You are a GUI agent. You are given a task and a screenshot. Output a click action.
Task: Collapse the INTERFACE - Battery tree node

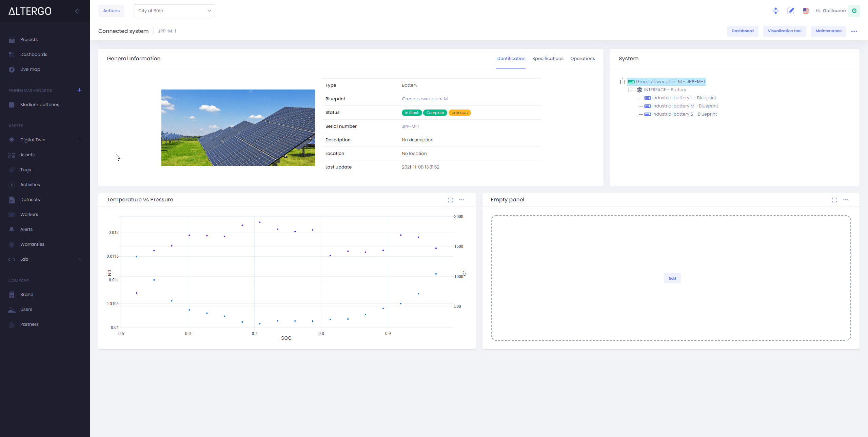click(x=631, y=90)
